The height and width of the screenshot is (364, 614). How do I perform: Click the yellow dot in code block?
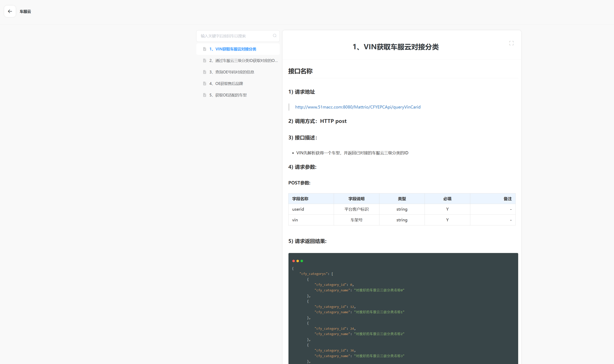[298, 261]
